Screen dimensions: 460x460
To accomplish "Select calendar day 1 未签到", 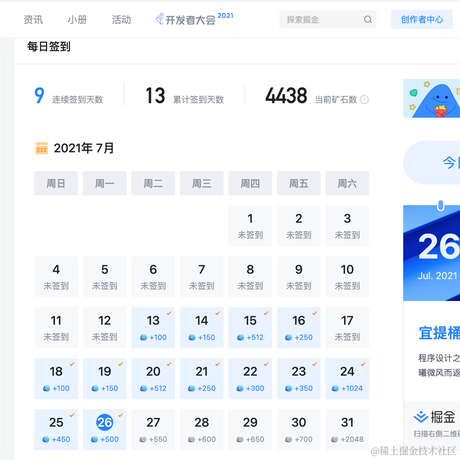I will pyautogui.click(x=250, y=226).
